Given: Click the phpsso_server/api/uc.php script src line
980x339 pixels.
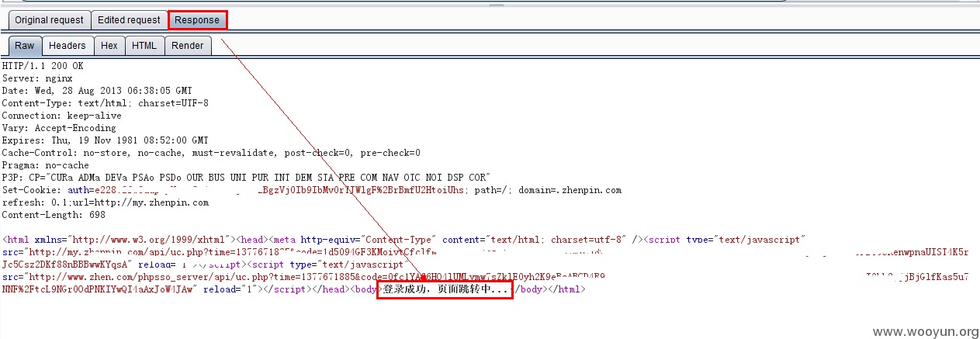Looking at the screenshot, I should 485,277.
